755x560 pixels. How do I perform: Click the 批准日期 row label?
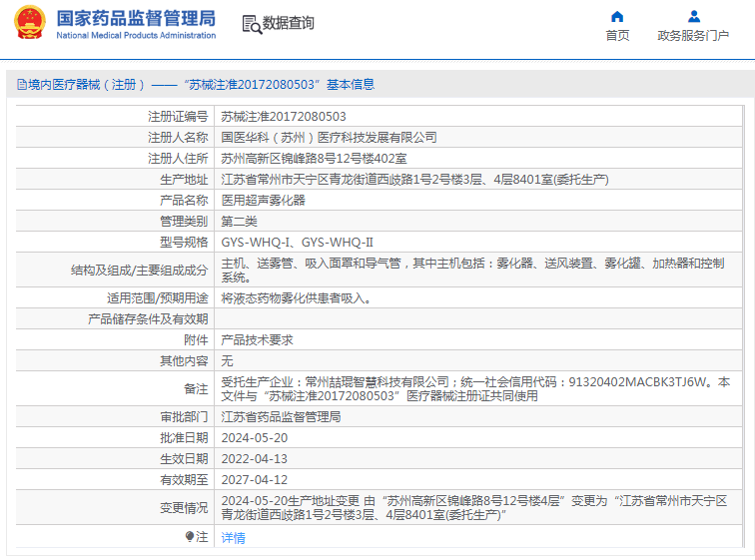184,438
